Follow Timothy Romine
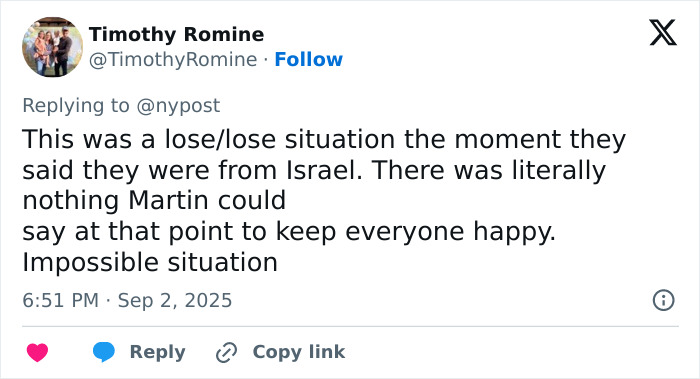 click(308, 59)
